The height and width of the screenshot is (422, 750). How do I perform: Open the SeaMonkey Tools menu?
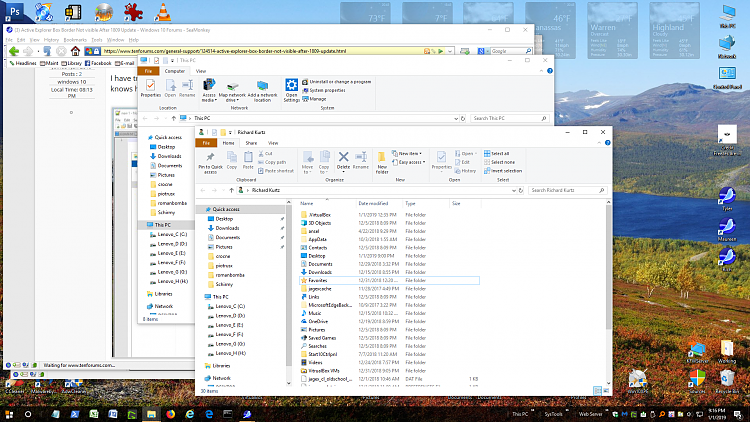(97, 40)
